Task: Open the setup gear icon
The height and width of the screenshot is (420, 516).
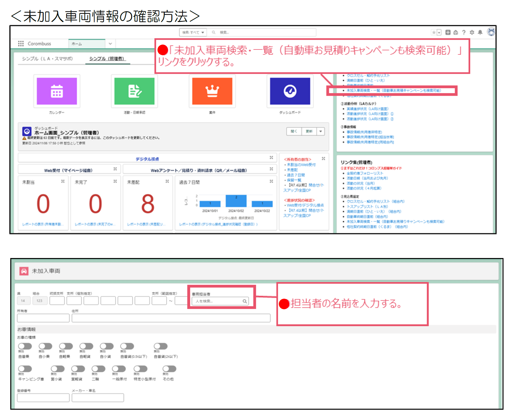Action: click(472, 32)
